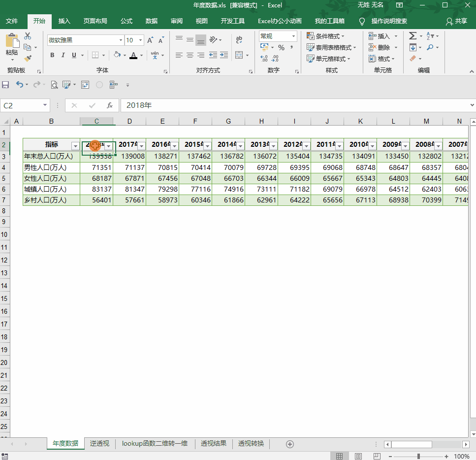Viewport: 476px width, 460px height.
Task: Toggle align left
Action: click(x=179, y=55)
